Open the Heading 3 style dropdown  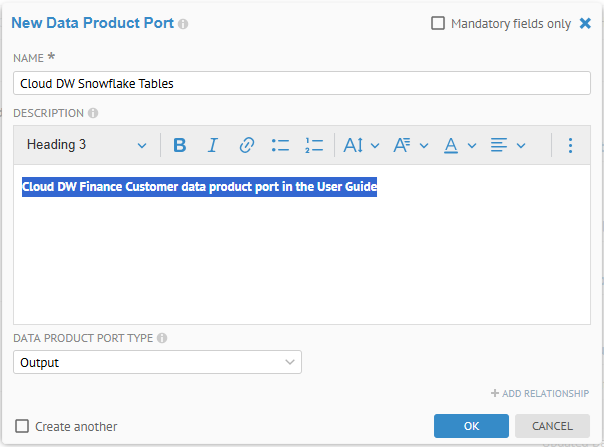pyautogui.click(x=86, y=145)
